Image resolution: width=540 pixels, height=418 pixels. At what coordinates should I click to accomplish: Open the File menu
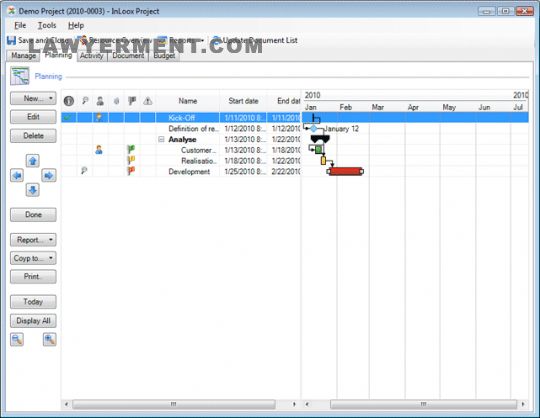click(20, 25)
